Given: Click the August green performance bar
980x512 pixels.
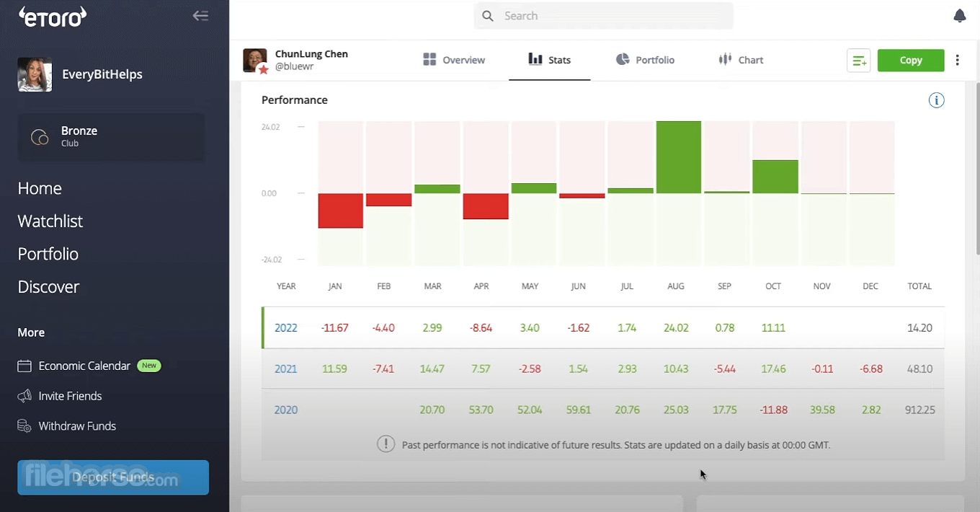Looking at the screenshot, I should pos(678,157).
